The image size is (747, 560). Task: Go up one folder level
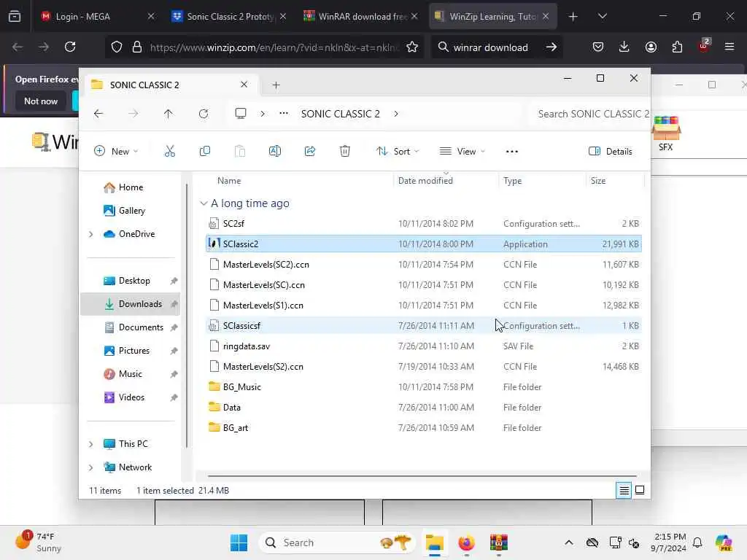coord(169,114)
